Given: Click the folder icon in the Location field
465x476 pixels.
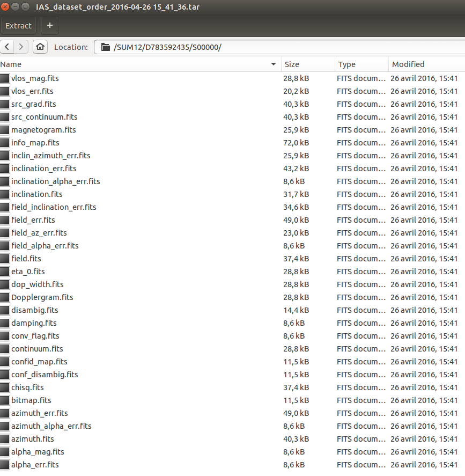Looking at the screenshot, I should tap(105, 47).
